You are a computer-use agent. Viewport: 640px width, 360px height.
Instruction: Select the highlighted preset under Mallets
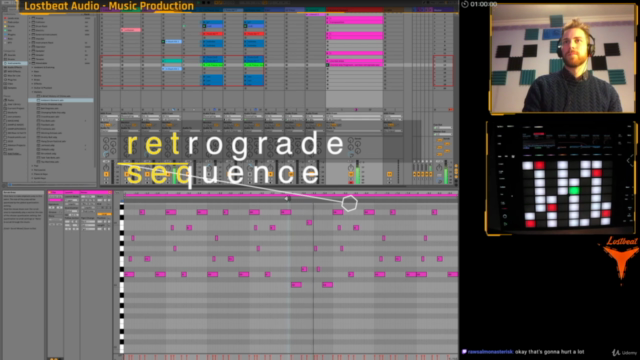(61, 100)
